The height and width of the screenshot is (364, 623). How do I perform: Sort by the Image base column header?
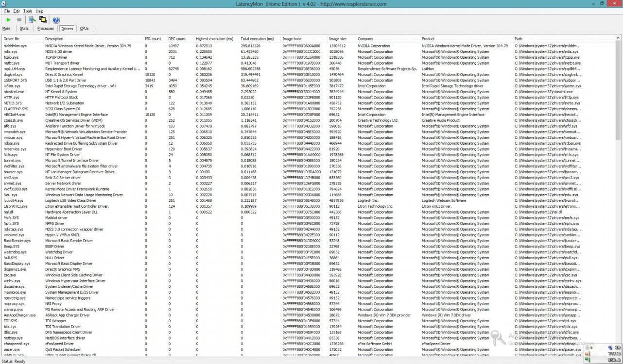click(304, 39)
